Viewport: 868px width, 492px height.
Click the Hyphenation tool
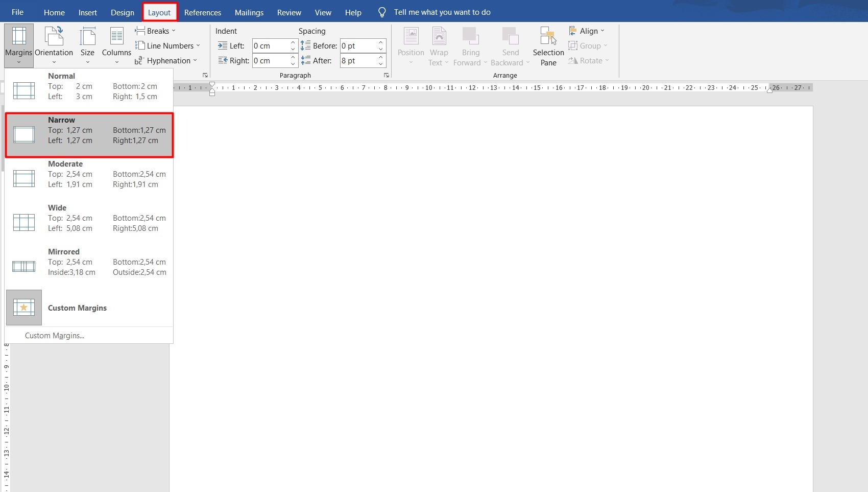(166, 60)
